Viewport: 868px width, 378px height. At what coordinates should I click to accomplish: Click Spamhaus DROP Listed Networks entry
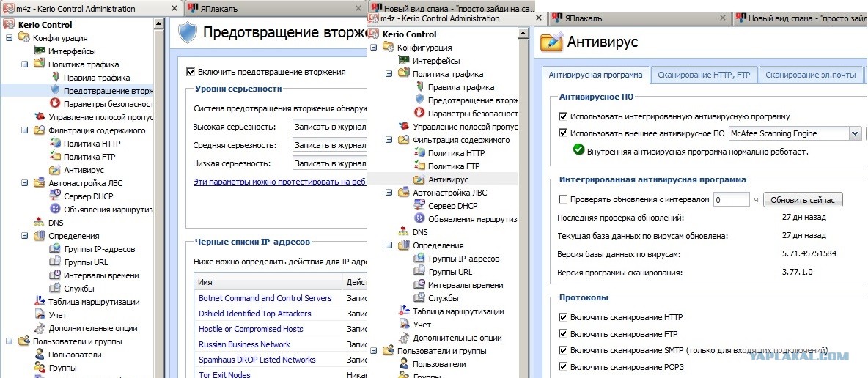pos(257,360)
